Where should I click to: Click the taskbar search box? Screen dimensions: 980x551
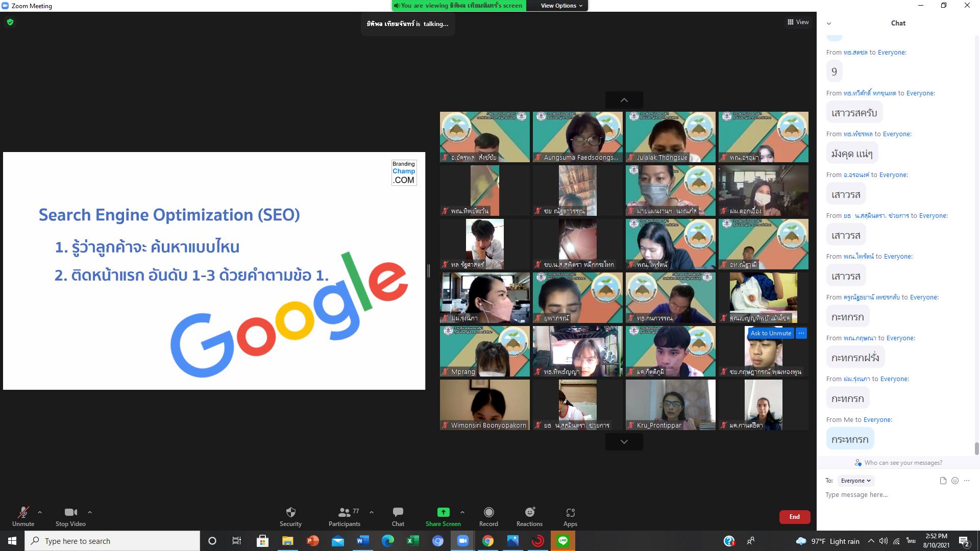(x=112, y=541)
